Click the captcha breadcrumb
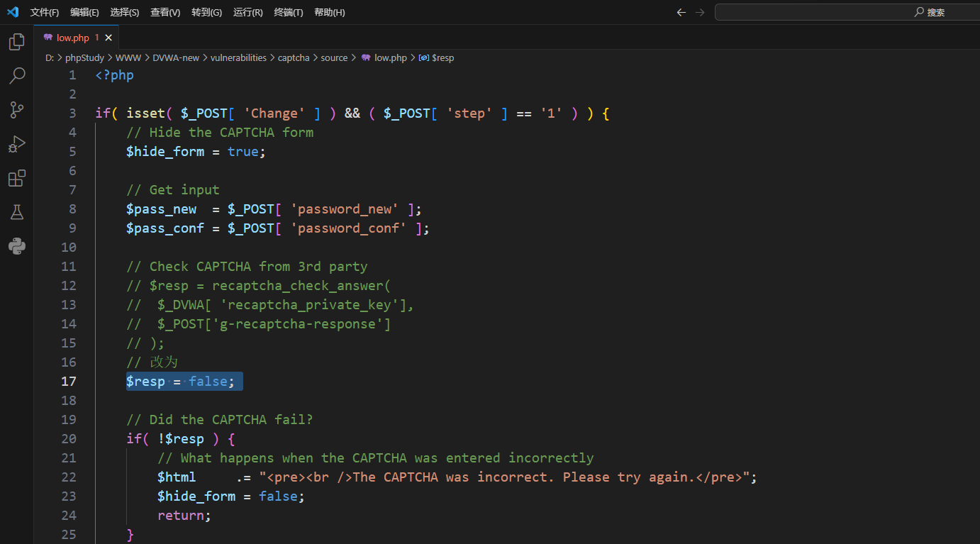The height and width of the screenshot is (544, 980). pyautogui.click(x=294, y=58)
